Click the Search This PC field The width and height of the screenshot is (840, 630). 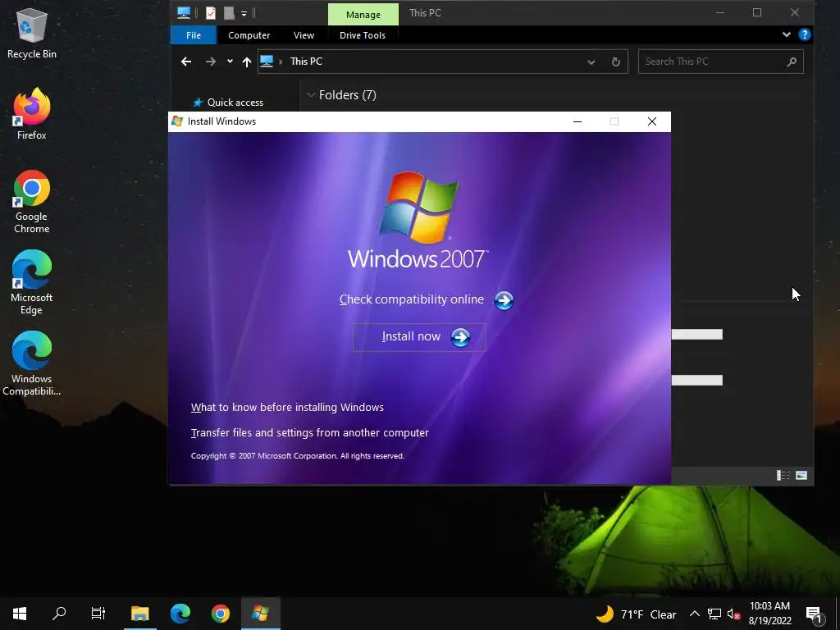[x=720, y=62]
